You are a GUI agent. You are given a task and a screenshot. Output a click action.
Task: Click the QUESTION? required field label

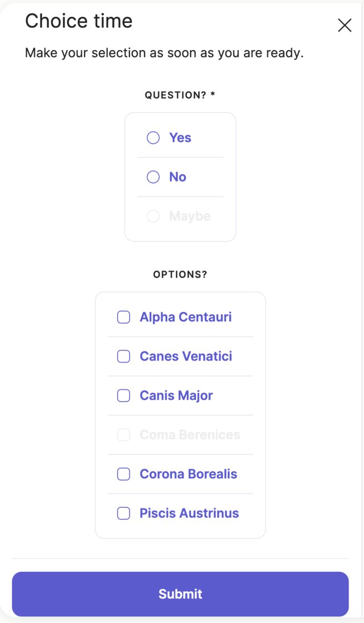(x=179, y=95)
